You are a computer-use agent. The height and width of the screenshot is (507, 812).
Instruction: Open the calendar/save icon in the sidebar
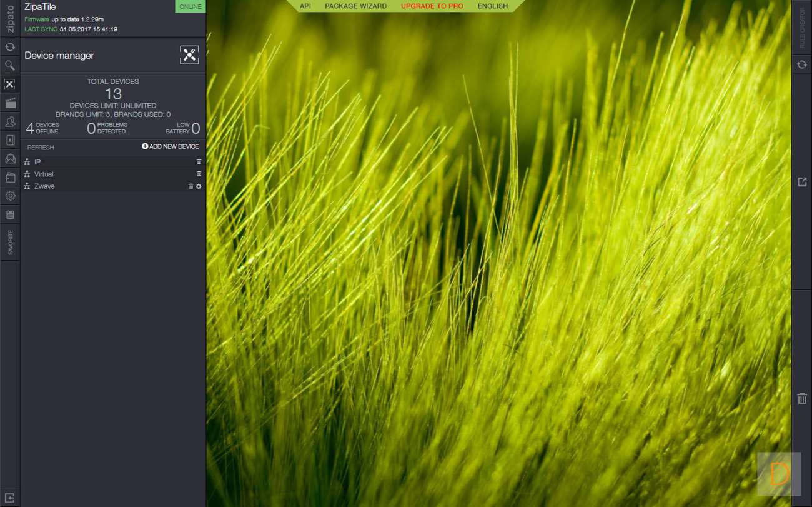[10, 214]
